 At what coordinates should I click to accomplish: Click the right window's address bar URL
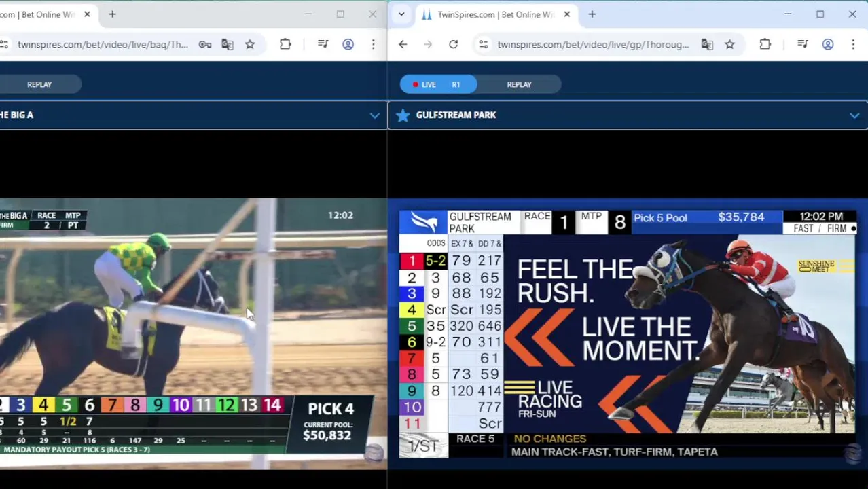click(593, 45)
